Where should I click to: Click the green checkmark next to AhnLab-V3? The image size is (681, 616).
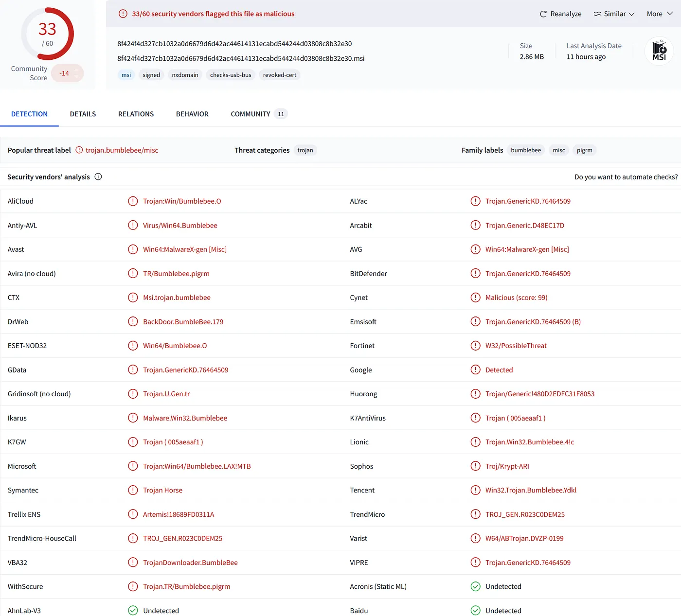(133, 610)
